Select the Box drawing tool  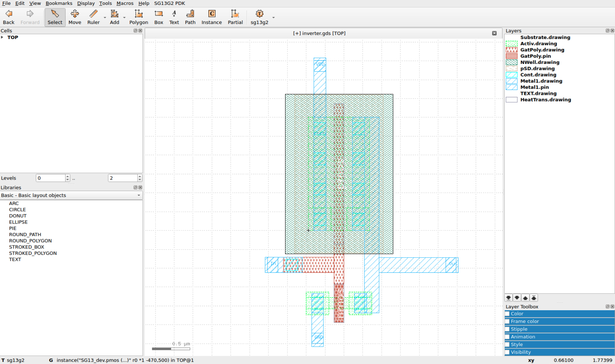pos(159,18)
